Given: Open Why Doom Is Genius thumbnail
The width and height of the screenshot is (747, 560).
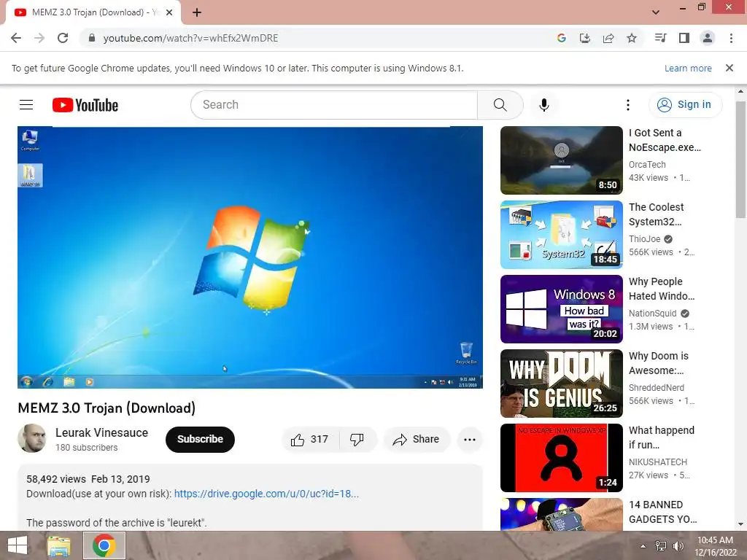Looking at the screenshot, I should 561,384.
